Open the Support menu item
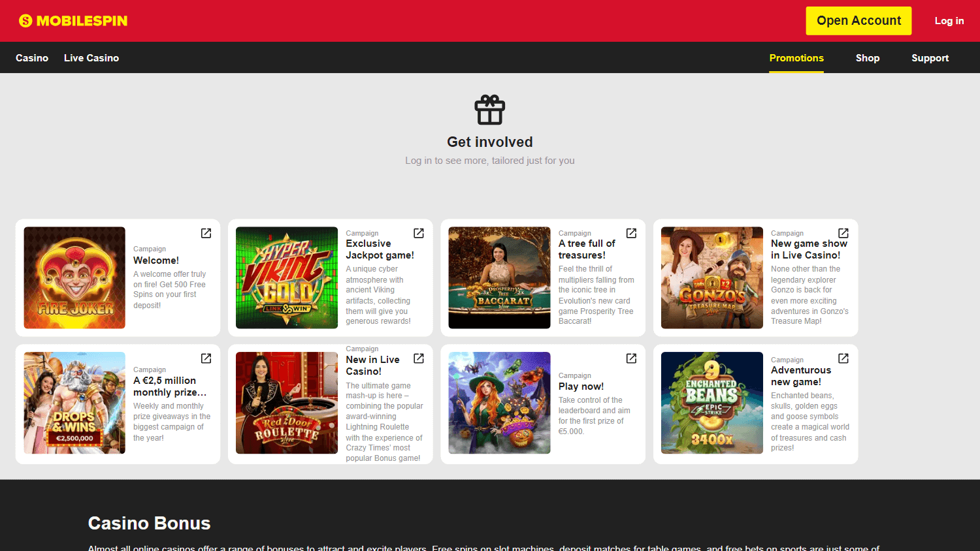Screen dimensions: 980x551 (x=930, y=58)
